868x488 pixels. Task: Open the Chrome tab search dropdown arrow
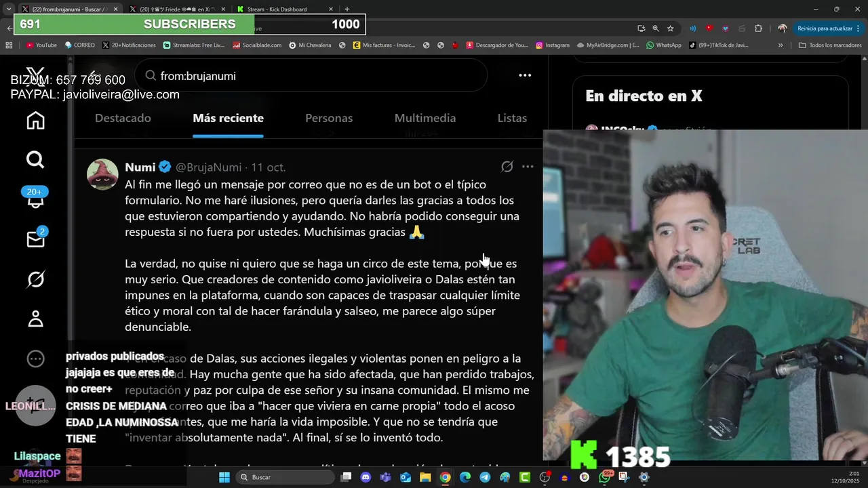[x=8, y=9]
